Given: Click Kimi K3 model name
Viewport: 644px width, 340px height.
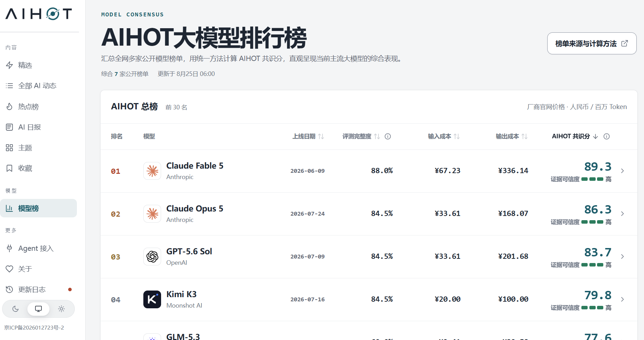Looking at the screenshot, I should pos(181,294).
